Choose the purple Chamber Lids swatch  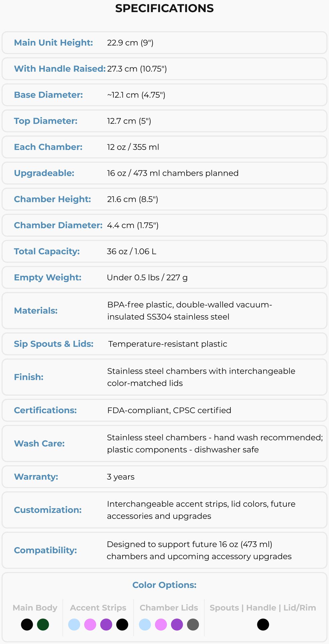coord(177,625)
